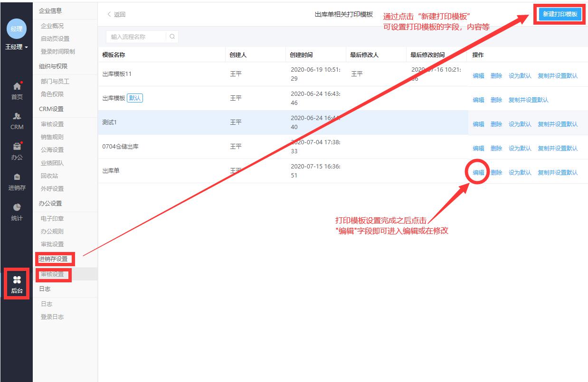Open 公海设置 menu item
Viewport: 588px width, 382px height.
[52, 150]
